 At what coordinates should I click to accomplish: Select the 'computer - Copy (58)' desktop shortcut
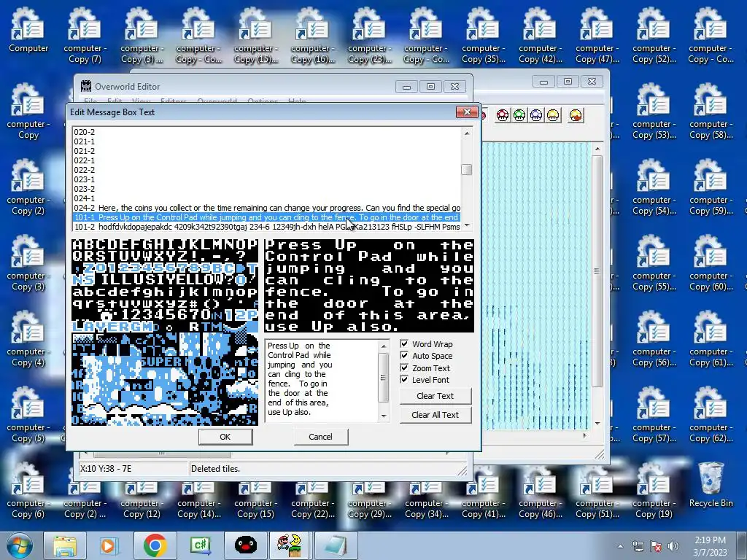711,112
